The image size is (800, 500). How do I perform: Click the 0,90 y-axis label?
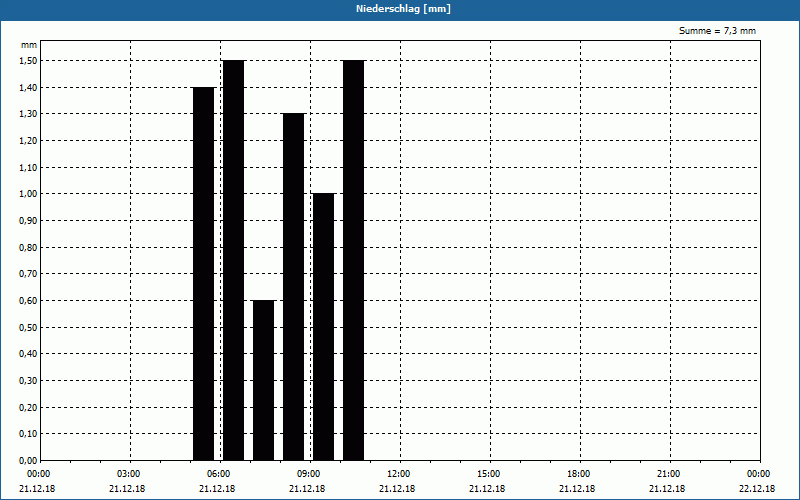click(x=28, y=221)
